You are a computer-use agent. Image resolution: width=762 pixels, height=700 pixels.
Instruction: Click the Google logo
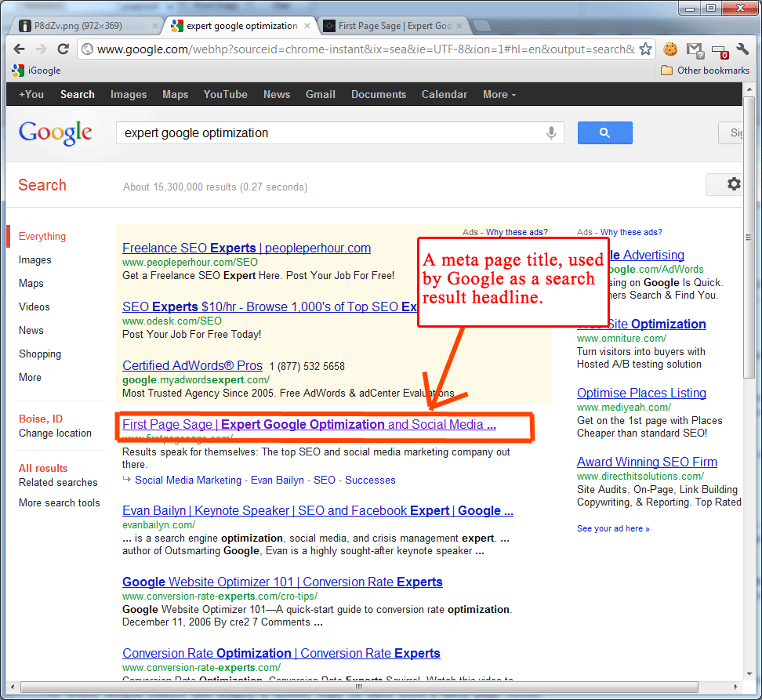pos(55,132)
